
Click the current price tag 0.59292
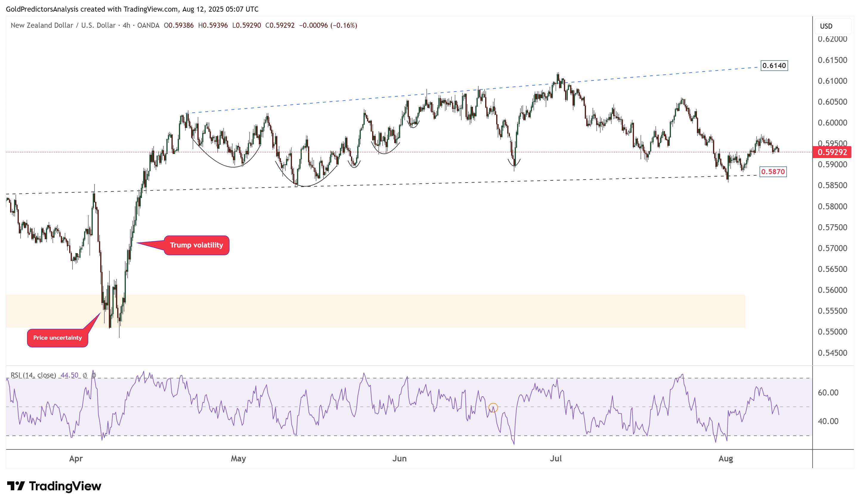(832, 152)
